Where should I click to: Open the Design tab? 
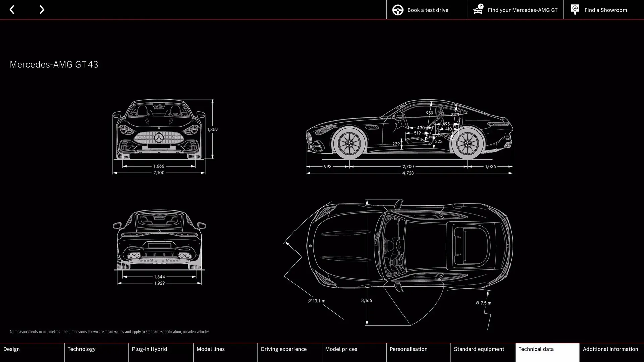click(x=32, y=352)
